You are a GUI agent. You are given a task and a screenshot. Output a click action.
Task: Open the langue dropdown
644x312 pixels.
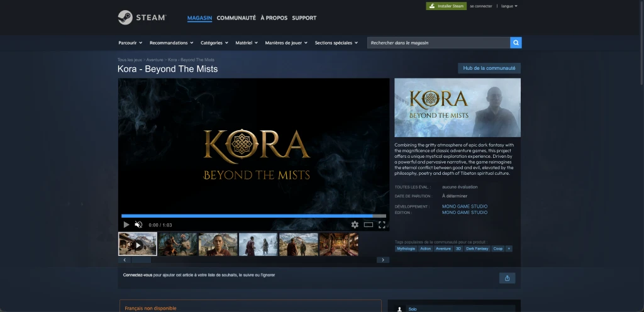509,6
